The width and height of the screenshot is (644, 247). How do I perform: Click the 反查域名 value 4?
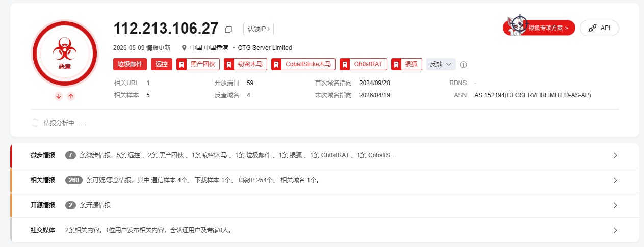tap(248, 95)
